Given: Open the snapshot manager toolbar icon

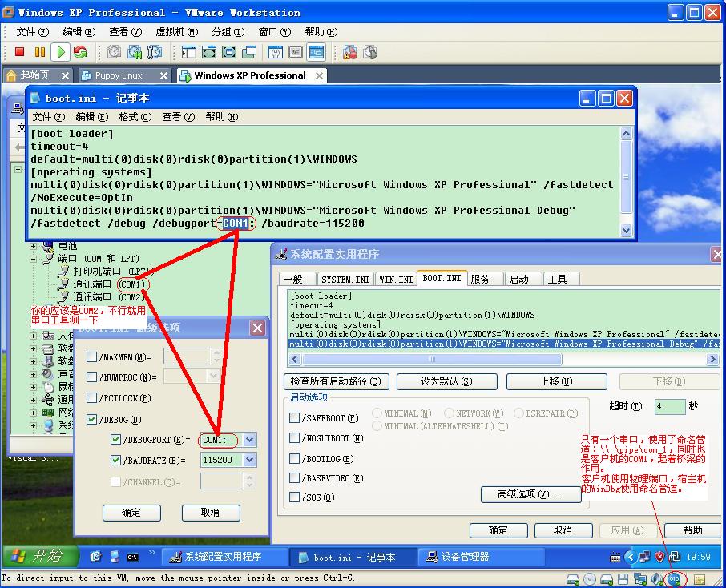Looking at the screenshot, I should (x=155, y=52).
